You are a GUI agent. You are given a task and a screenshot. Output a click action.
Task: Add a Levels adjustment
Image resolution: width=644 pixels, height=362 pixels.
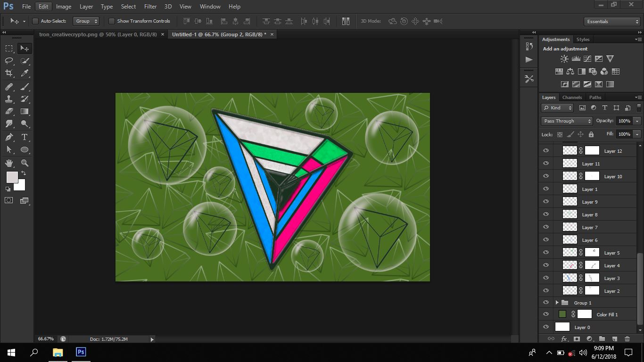tap(576, 59)
